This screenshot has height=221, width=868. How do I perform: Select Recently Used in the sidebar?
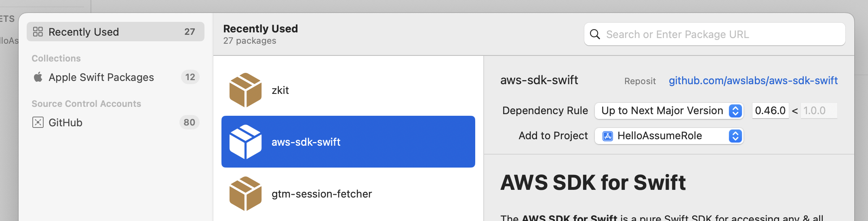click(115, 32)
